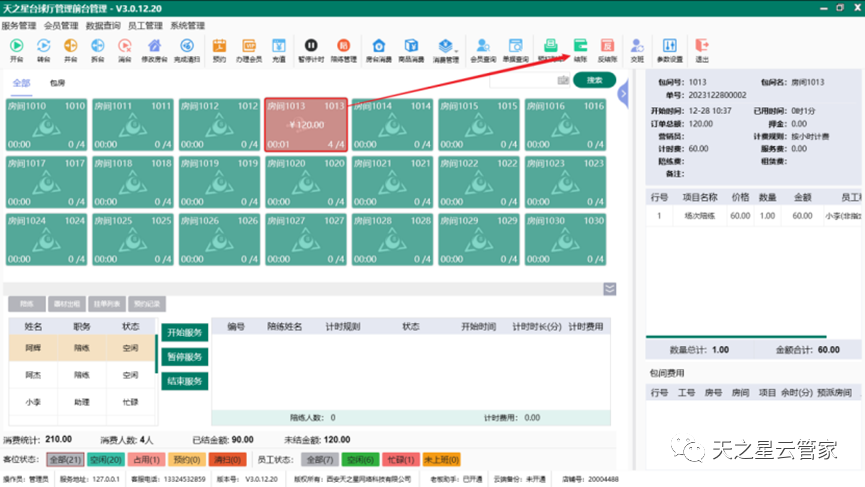This screenshot has width=865, height=487.
Task: Switch to the 包房 tab
Action: (x=58, y=83)
